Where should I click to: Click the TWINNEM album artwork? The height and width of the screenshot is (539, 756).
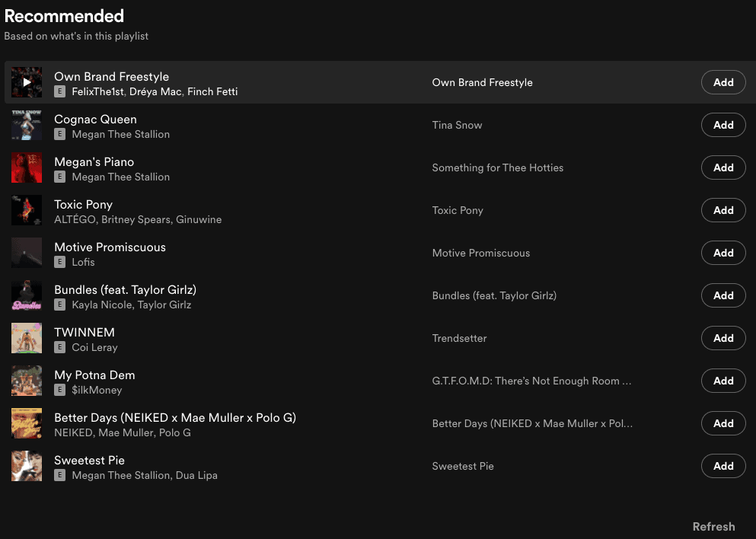pyautogui.click(x=27, y=338)
